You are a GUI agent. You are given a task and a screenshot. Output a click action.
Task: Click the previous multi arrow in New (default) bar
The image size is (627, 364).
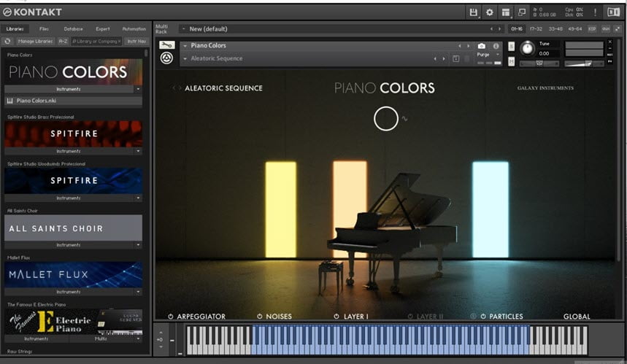pyautogui.click(x=491, y=28)
